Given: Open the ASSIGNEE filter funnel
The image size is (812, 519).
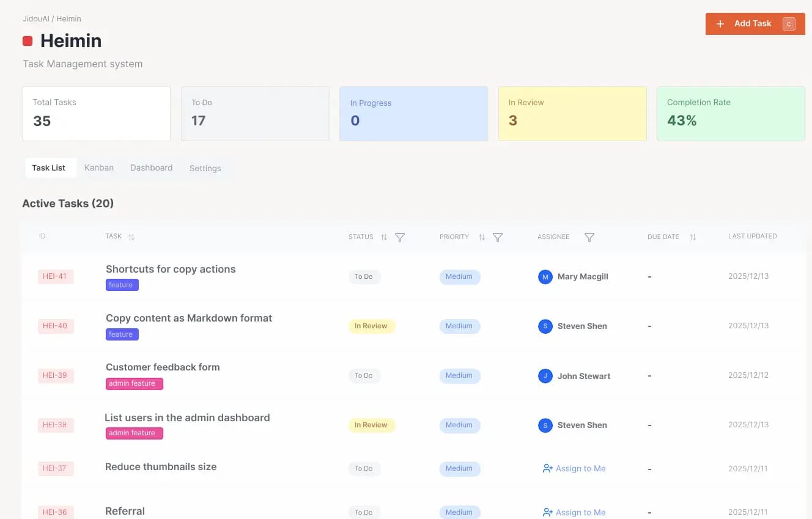Looking at the screenshot, I should coord(589,237).
